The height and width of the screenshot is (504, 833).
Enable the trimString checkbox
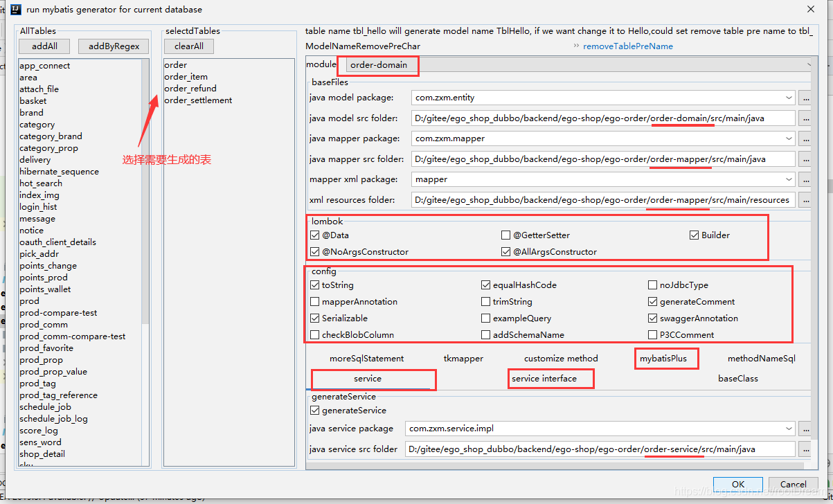coord(486,302)
